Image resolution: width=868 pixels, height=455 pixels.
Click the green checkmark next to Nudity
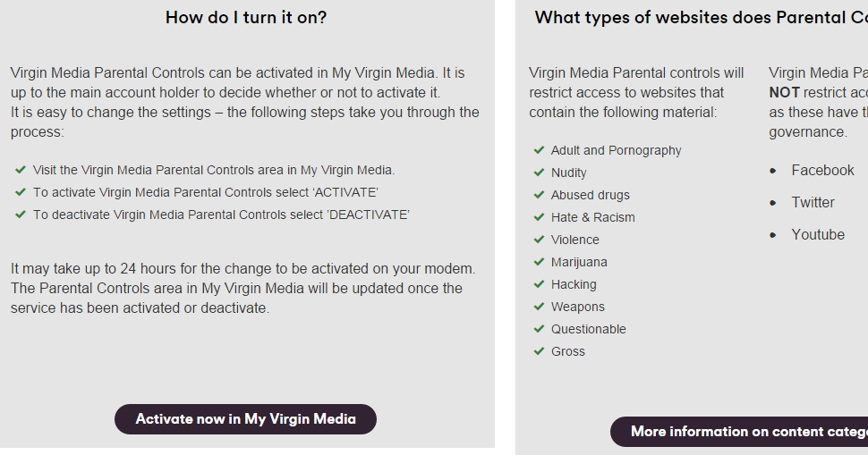click(x=539, y=173)
